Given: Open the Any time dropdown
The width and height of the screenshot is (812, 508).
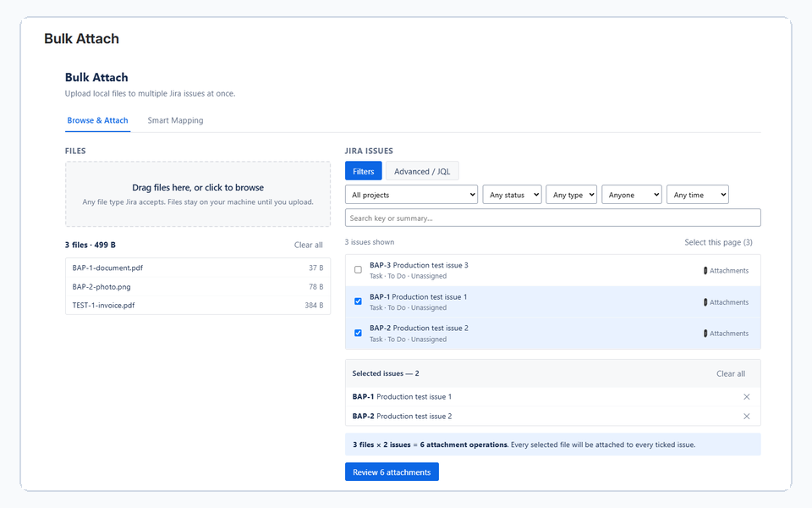Looking at the screenshot, I should [x=698, y=195].
